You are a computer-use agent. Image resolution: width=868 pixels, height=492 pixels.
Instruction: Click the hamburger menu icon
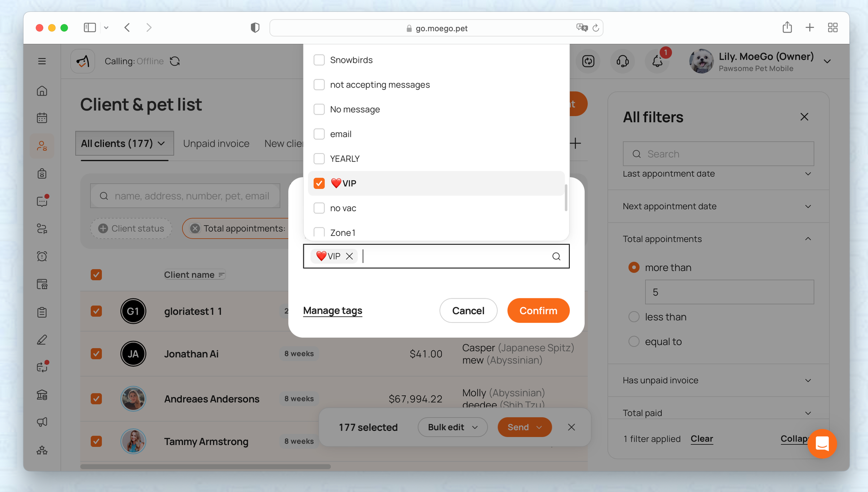point(42,61)
